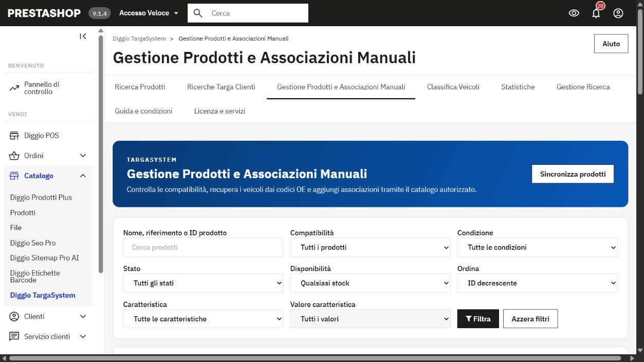Click the Diggio POS store icon
644x362 pixels.
(14, 136)
